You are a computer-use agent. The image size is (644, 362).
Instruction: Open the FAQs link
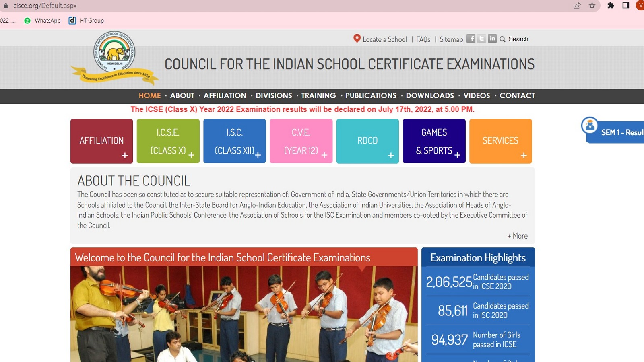(423, 39)
